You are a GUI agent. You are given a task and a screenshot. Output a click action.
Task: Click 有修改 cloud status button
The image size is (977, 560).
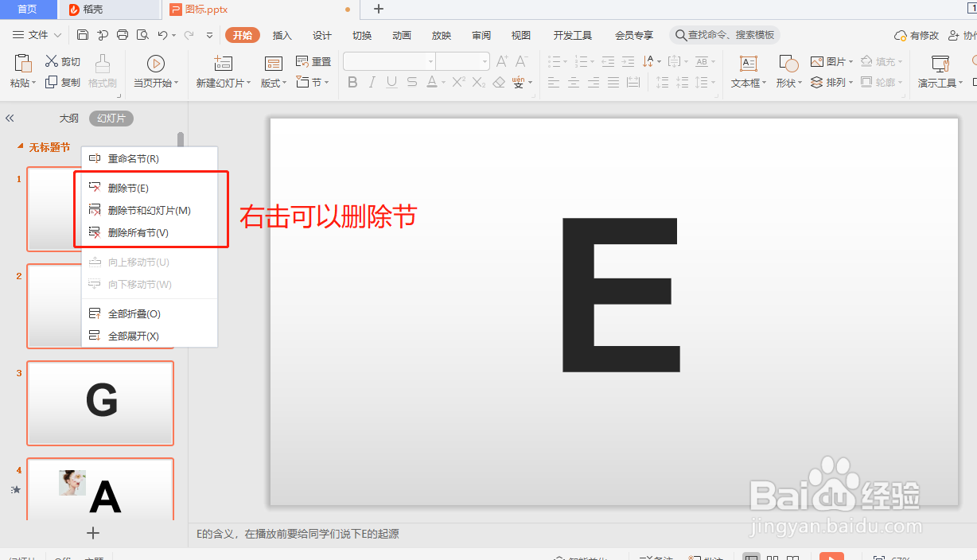pyautogui.click(x=917, y=36)
